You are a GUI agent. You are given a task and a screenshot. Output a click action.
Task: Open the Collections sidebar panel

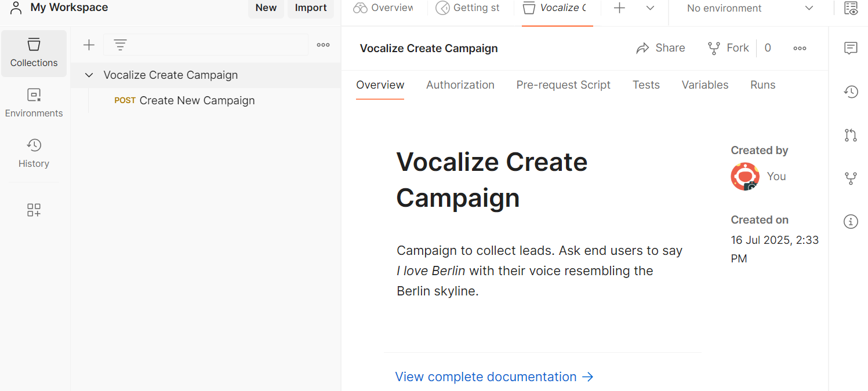pyautogui.click(x=34, y=53)
